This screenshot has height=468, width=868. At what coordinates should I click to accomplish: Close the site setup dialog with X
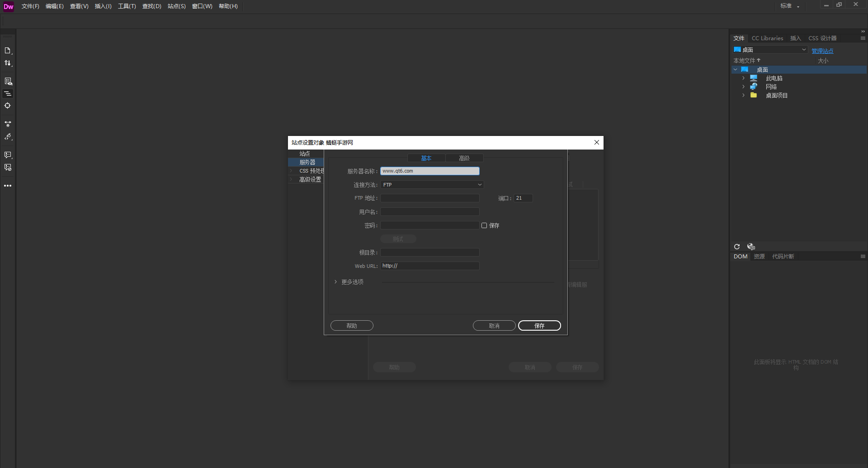coord(597,142)
